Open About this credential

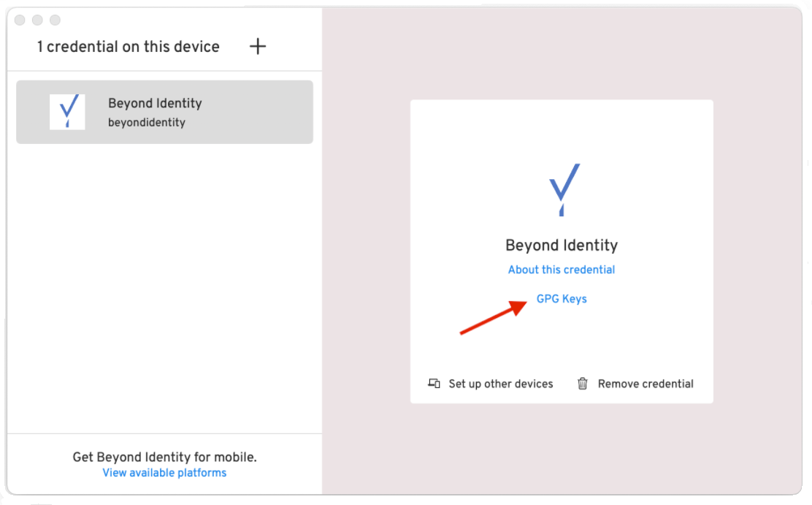tap(562, 270)
